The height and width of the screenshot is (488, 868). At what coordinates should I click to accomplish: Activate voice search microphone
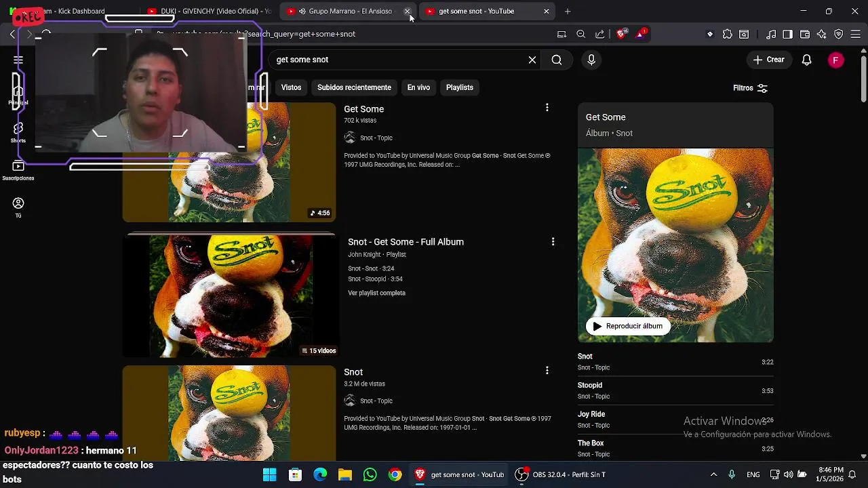coord(591,60)
